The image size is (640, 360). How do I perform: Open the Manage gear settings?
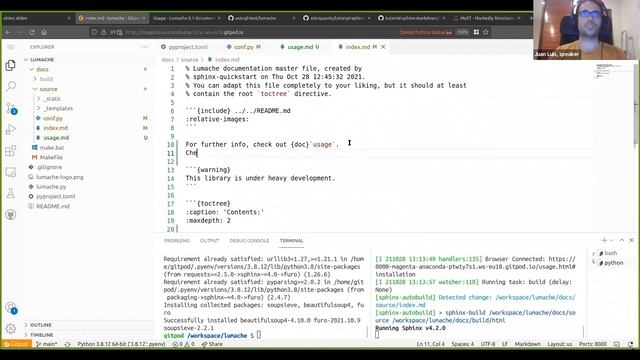(11, 328)
